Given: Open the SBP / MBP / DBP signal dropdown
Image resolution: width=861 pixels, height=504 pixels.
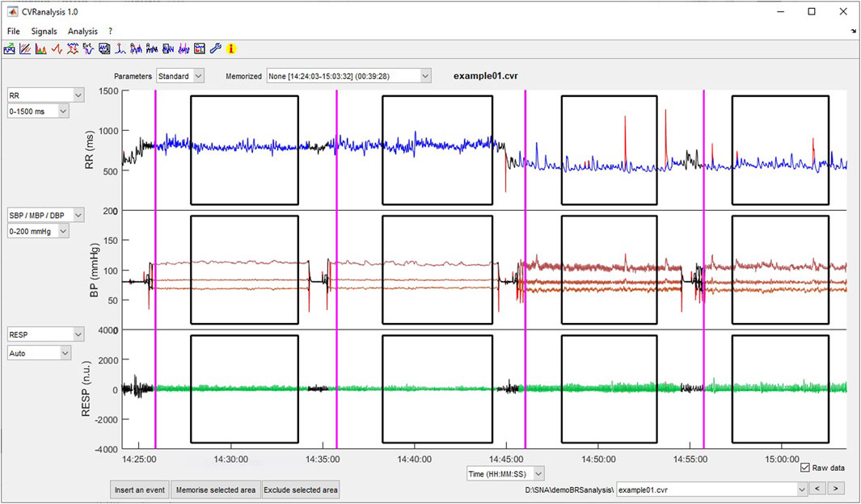Looking at the screenshot, I should tap(45, 216).
